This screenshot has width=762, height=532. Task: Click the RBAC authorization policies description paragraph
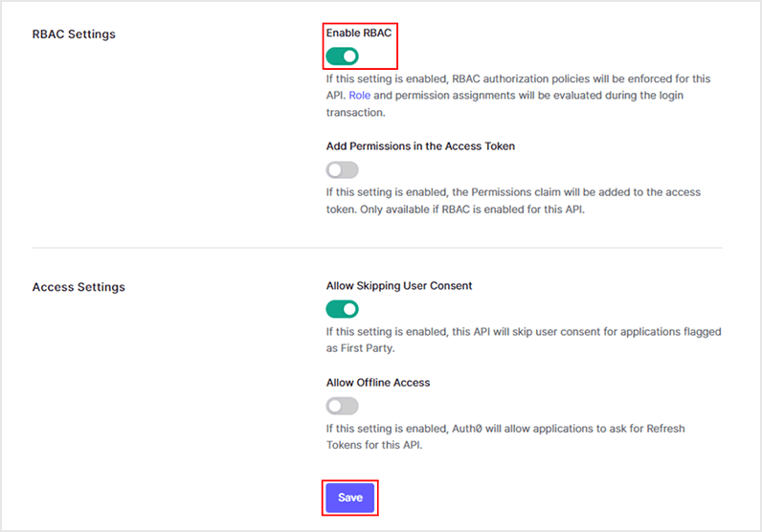[518, 79]
